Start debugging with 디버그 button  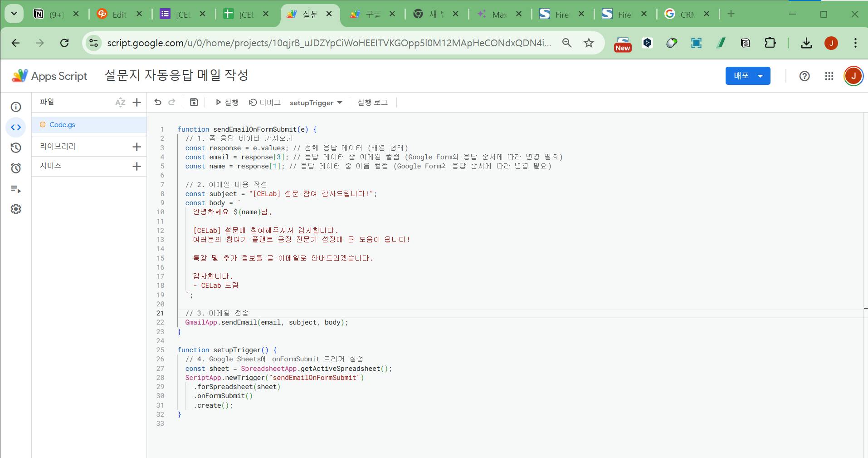tap(265, 103)
